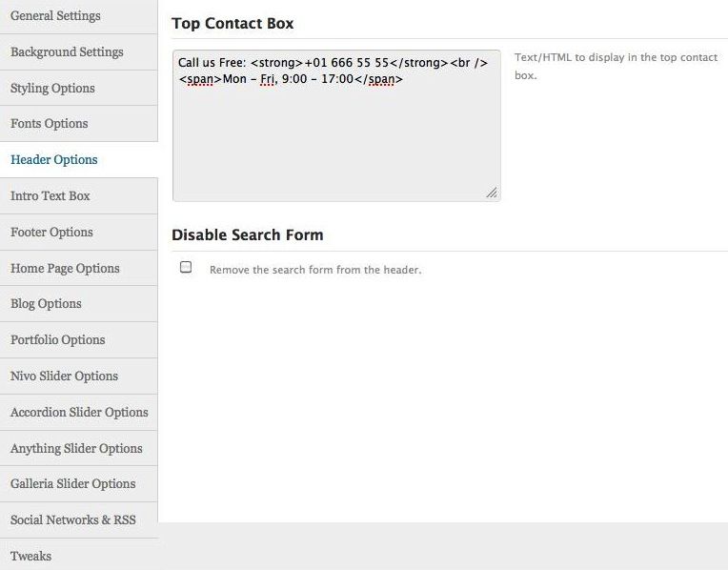
Task: Go to Blog Options tab
Action: (46, 304)
